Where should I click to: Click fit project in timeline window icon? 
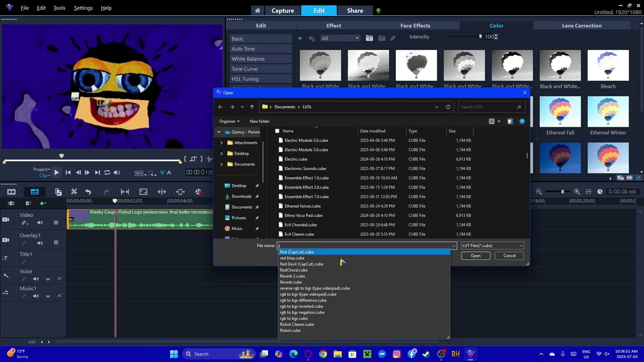tap(588, 192)
